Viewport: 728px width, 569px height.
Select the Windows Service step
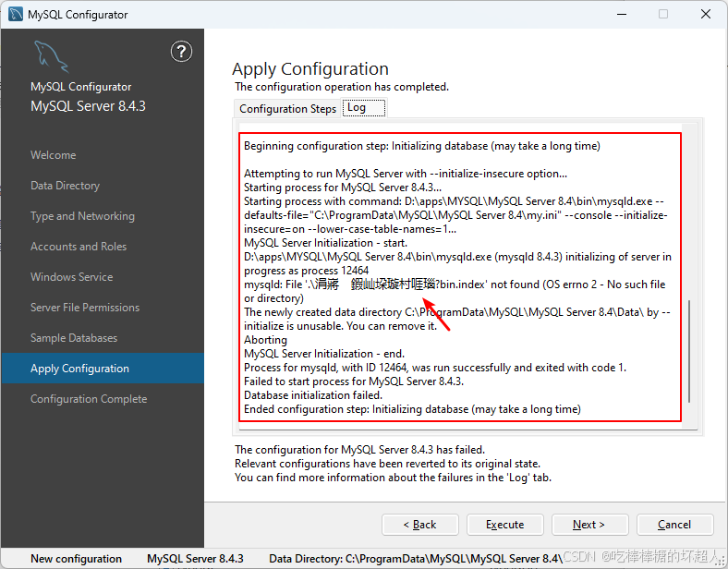click(71, 277)
